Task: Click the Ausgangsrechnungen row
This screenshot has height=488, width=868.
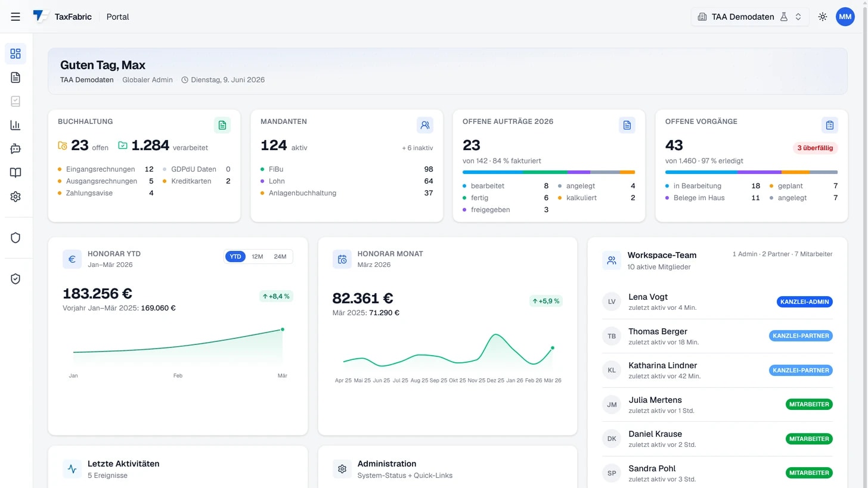Action: 106,181
